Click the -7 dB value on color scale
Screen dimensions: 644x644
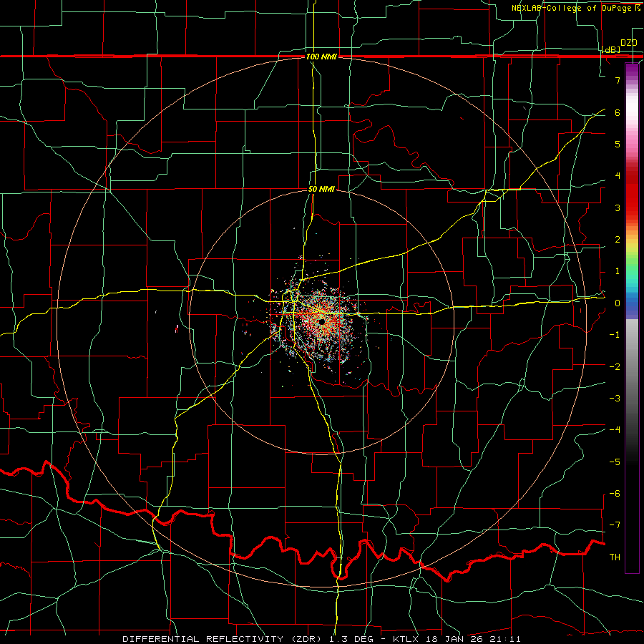[615, 525]
